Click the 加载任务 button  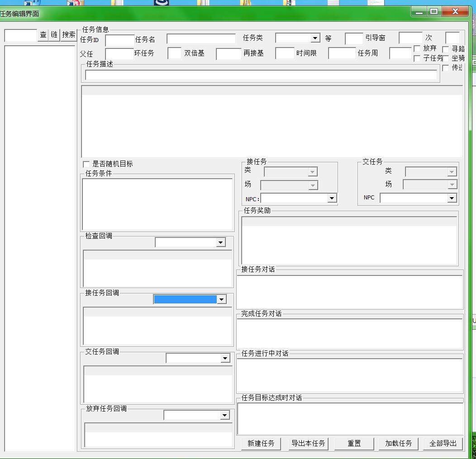pos(398,444)
